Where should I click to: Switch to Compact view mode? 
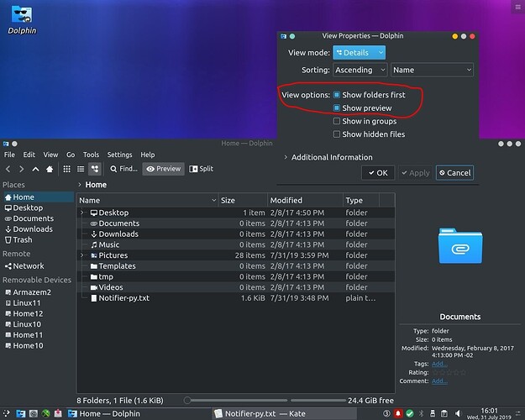tap(80, 169)
